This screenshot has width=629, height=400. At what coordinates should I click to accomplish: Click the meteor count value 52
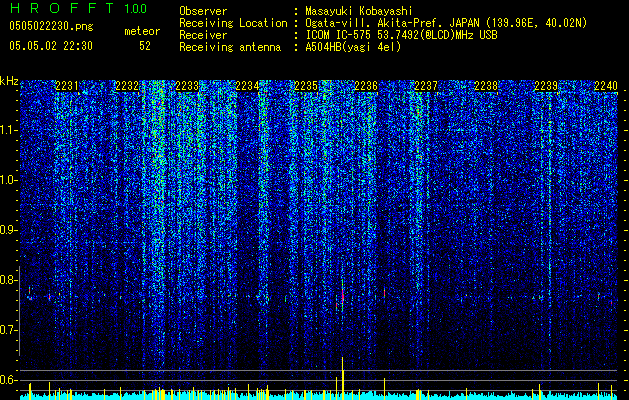145,46
